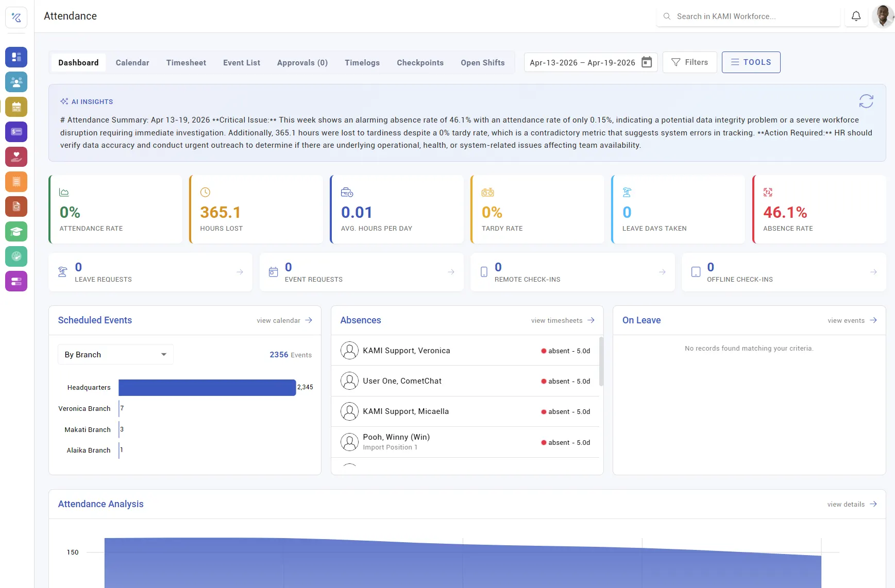Expand the By Branch dropdown
The image size is (895, 588).
click(x=115, y=355)
